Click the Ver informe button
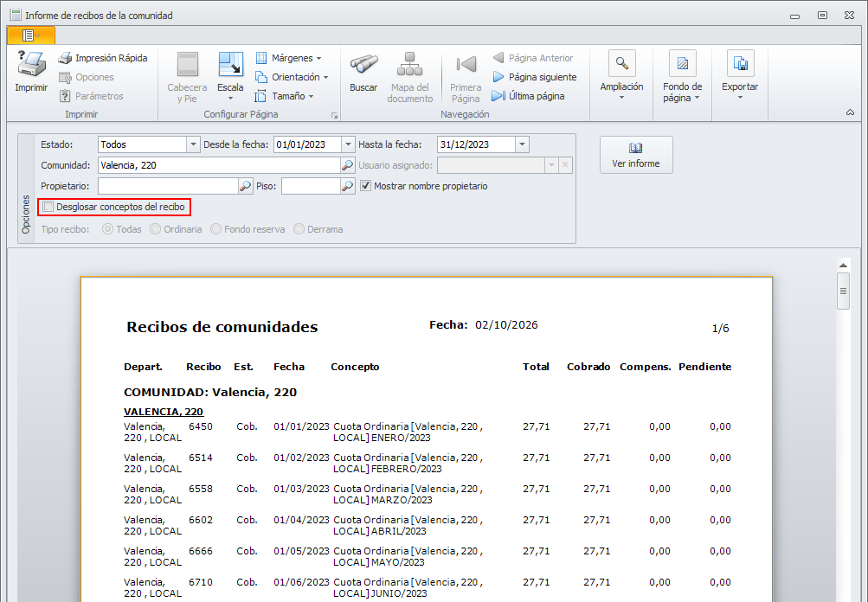 (636, 155)
